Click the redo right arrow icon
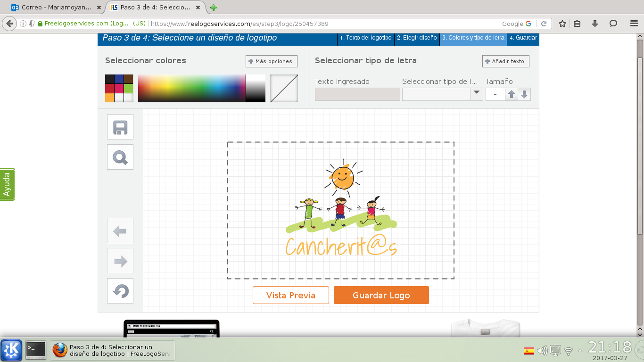The height and width of the screenshot is (362, 644). (120, 261)
